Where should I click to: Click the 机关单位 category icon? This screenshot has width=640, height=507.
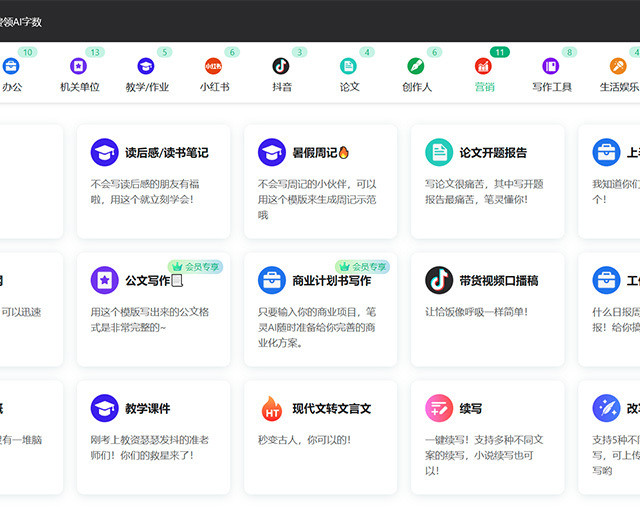click(x=79, y=66)
